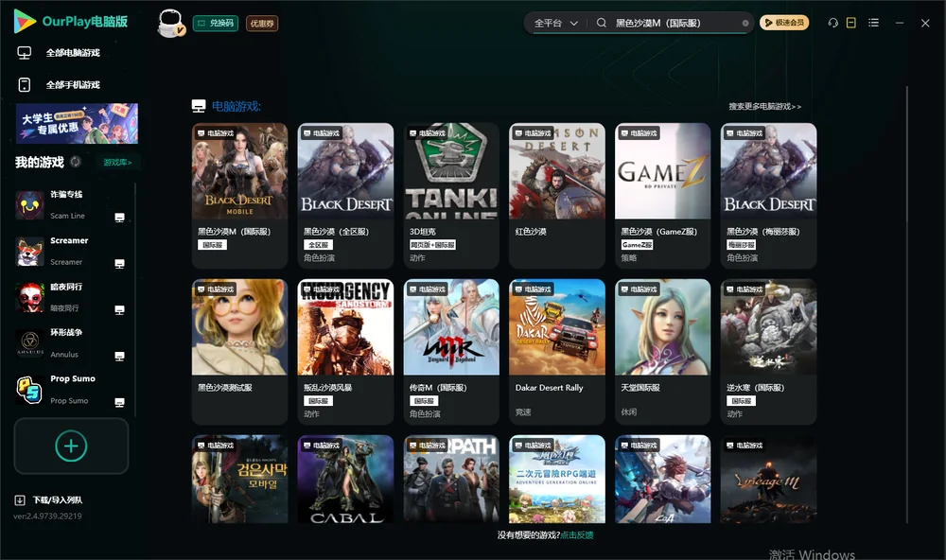This screenshot has width=946, height=560.
Task: Click the plus add game button
Action: [x=71, y=446]
